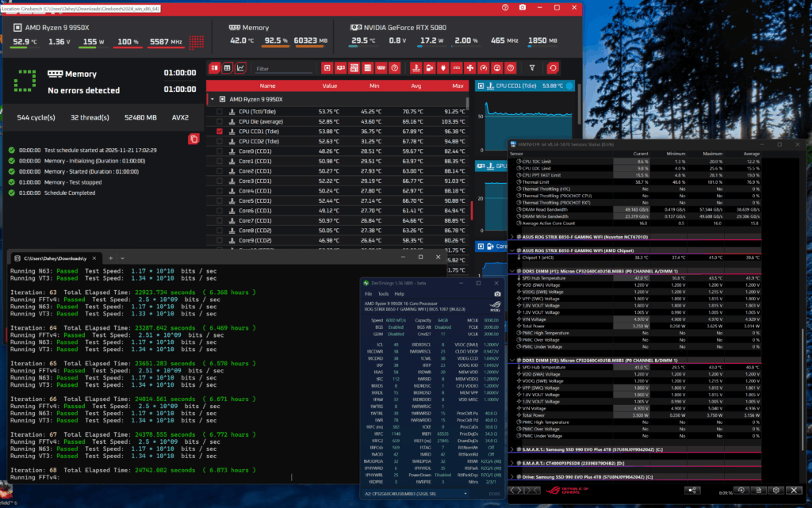Sort OCCT sensors by Max column header
The height and width of the screenshot is (508, 812).
(x=458, y=86)
